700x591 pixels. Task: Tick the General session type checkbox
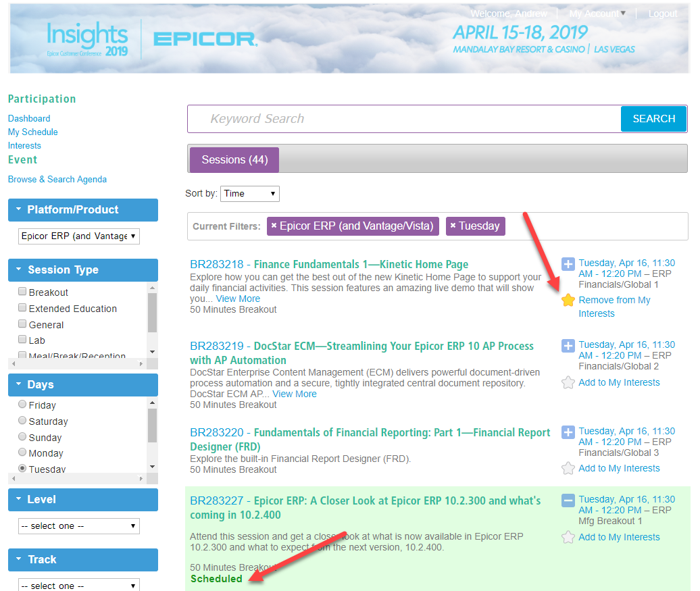pyautogui.click(x=22, y=324)
